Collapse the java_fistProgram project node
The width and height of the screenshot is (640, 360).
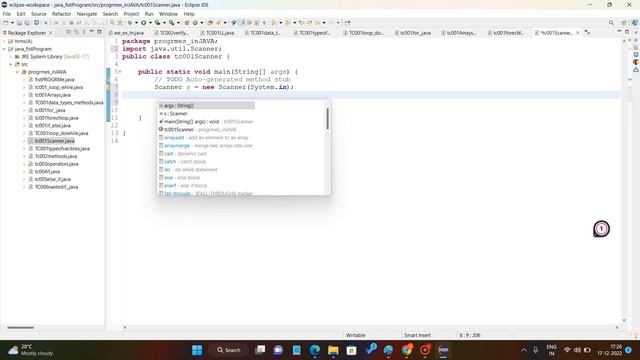pyautogui.click(x=4, y=49)
